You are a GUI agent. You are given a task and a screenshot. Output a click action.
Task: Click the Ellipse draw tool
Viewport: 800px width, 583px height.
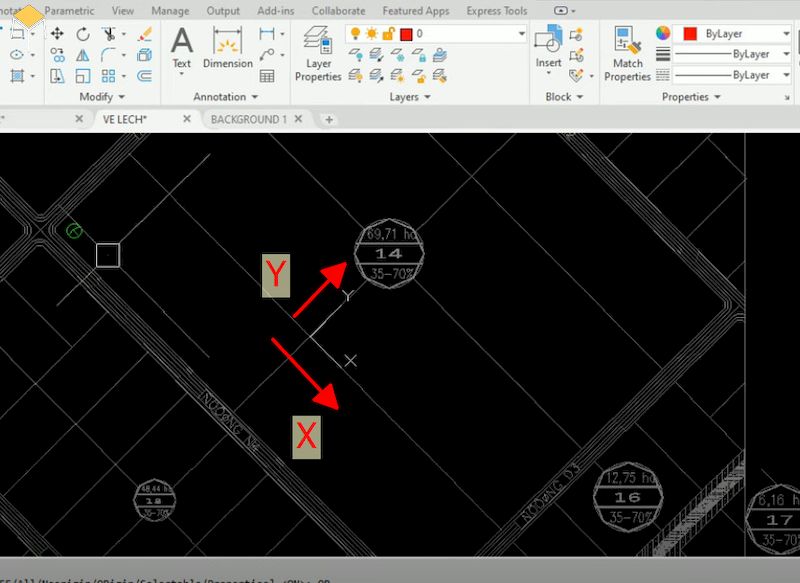[x=17, y=55]
